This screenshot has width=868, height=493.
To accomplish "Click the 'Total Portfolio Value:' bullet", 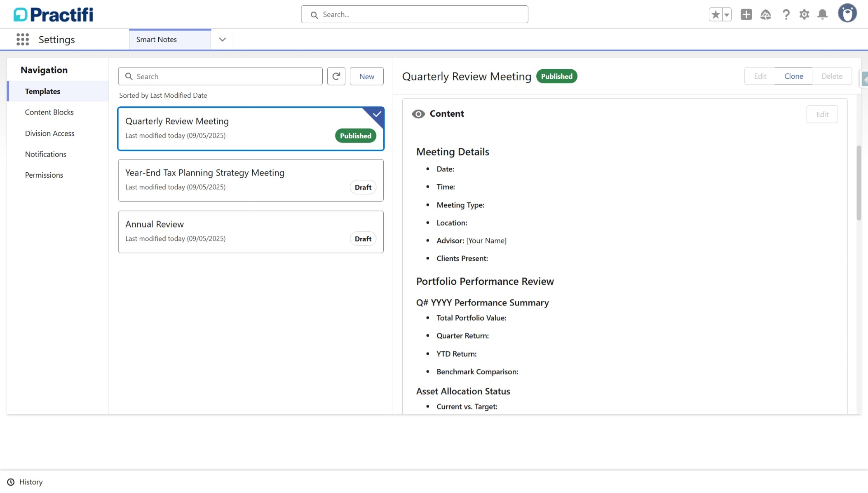I will [471, 318].
